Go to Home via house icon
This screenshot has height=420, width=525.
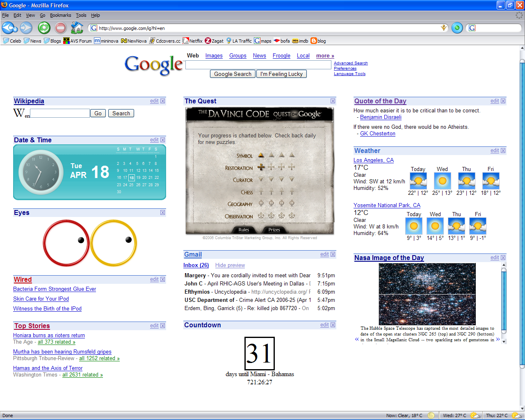point(77,28)
